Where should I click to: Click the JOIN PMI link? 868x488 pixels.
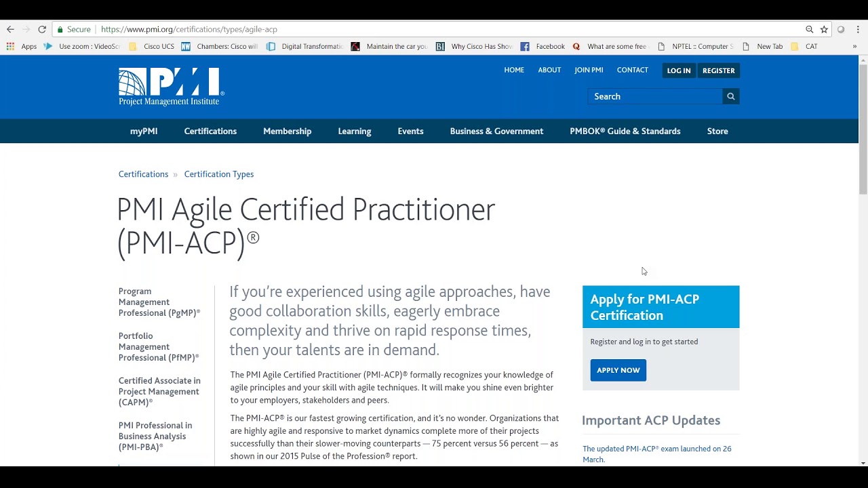[x=589, y=70]
